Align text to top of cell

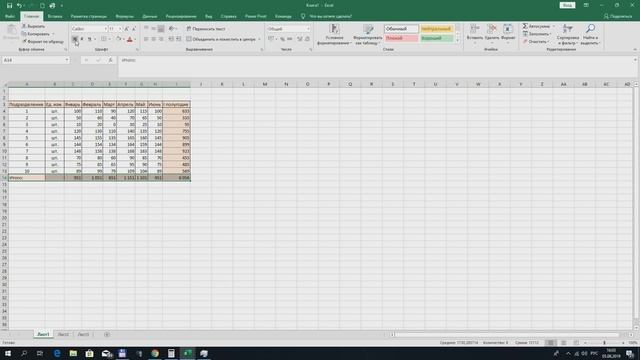[146, 29]
